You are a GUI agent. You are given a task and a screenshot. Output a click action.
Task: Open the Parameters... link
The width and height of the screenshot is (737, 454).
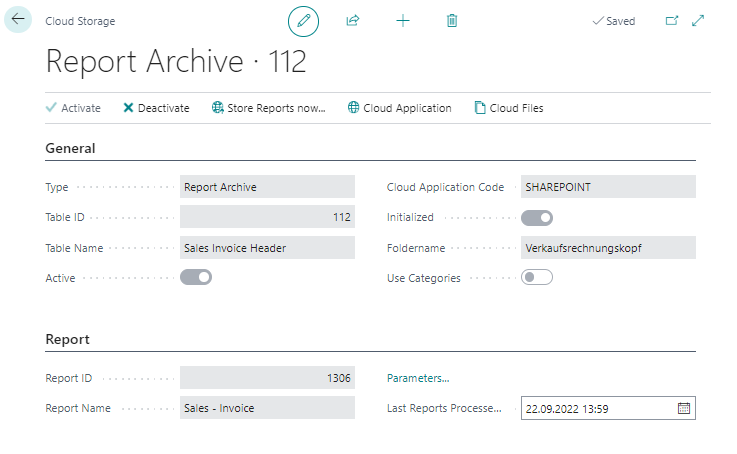(418, 378)
